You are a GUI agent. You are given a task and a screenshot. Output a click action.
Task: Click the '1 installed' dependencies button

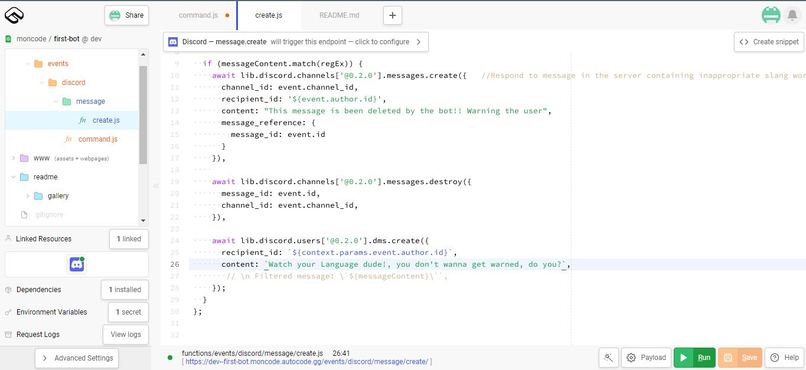tap(125, 290)
